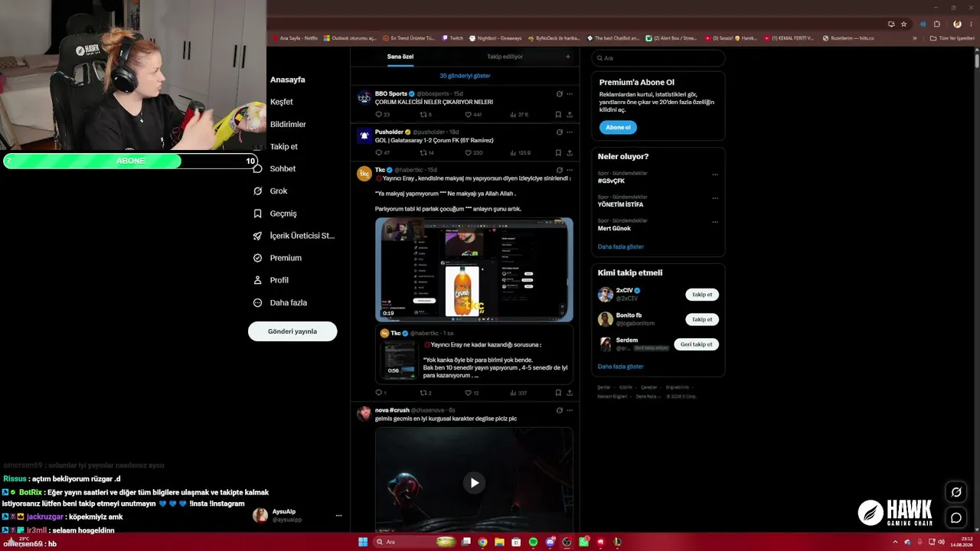Reply to the Pusholder goal post
This screenshot has width=980, height=551.
378,153
